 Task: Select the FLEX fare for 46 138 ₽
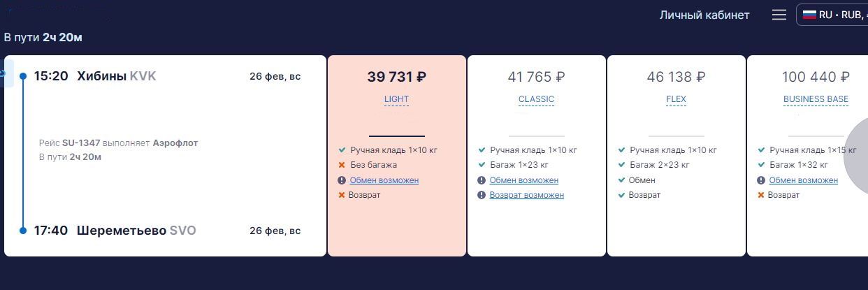[x=676, y=156]
